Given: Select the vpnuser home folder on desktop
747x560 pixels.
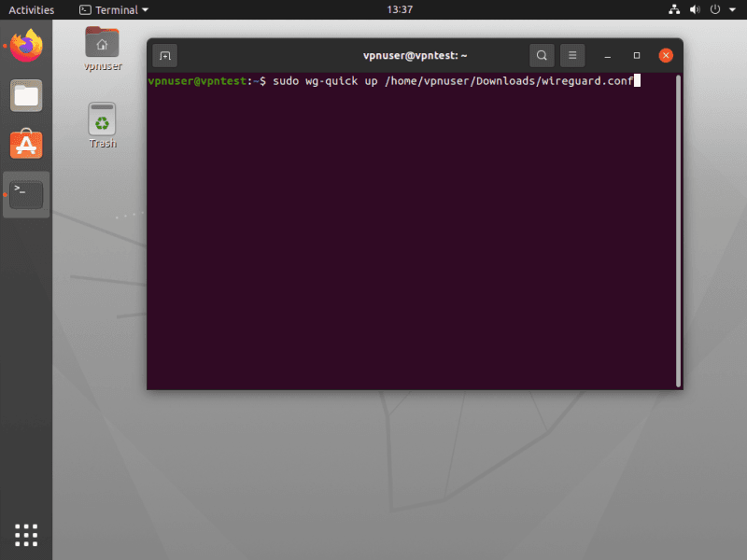Looking at the screenshot, I should tap(102, 49).
